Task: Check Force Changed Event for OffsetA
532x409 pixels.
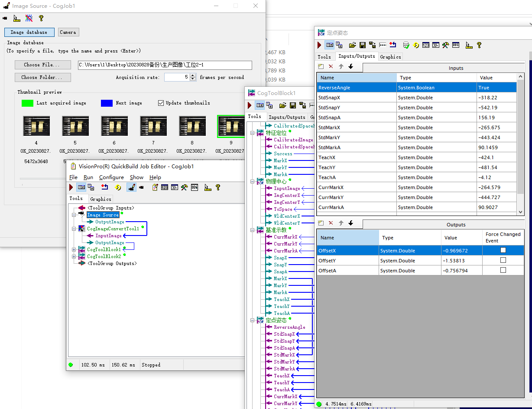Action: pyautogui.click(x=503, y=270)
